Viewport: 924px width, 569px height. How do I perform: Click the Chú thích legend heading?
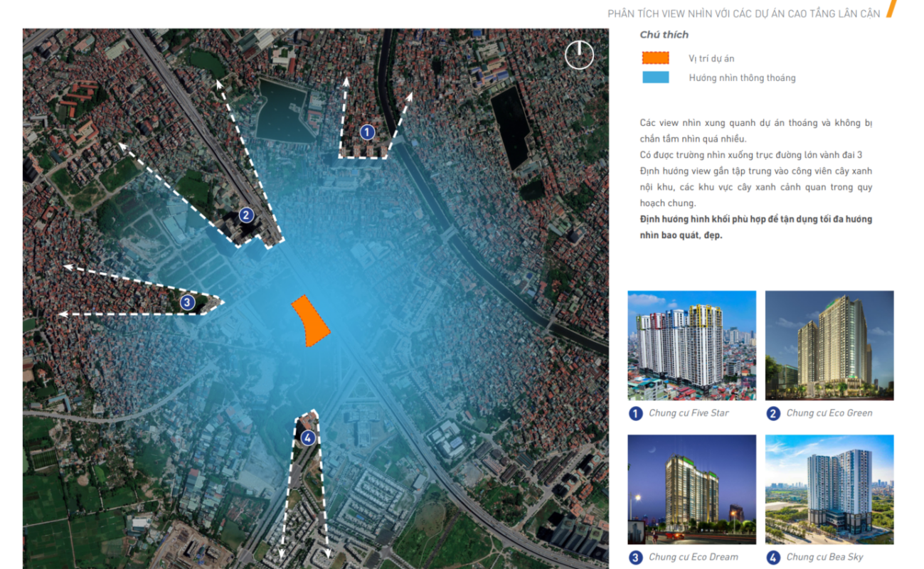tap(664, 35)
